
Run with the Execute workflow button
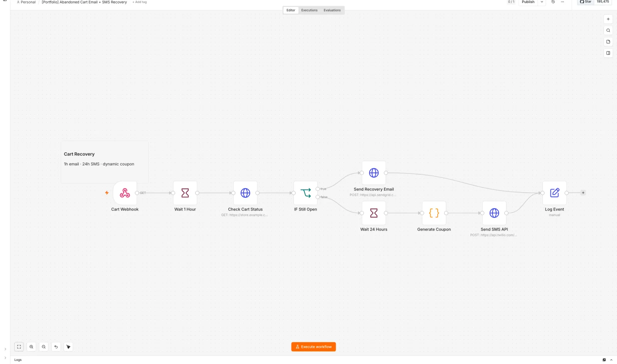point(314,347)
